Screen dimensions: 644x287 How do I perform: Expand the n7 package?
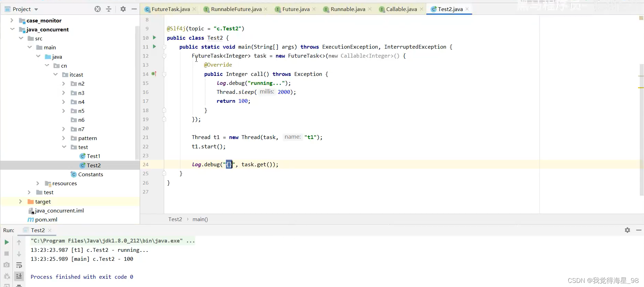63,129
